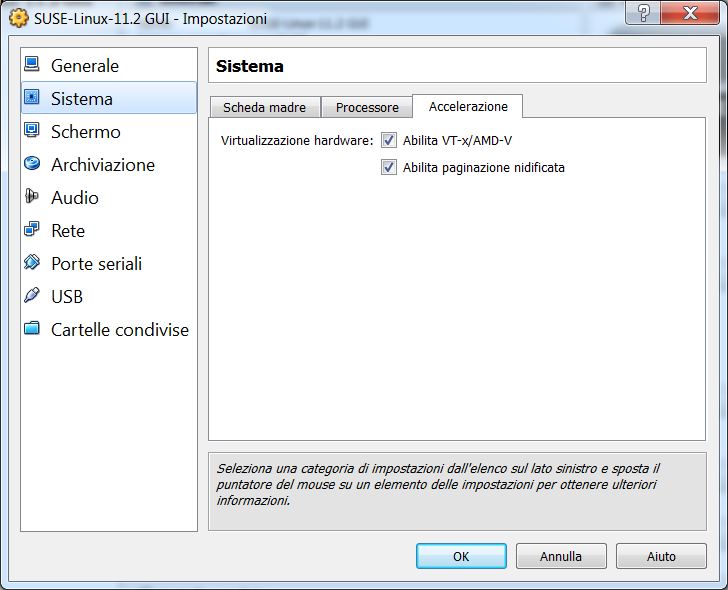Click the Cartelle condivise folder icon
Image resolution: width=728 pixels, height=590 pixels.
(x=32, y=330)
